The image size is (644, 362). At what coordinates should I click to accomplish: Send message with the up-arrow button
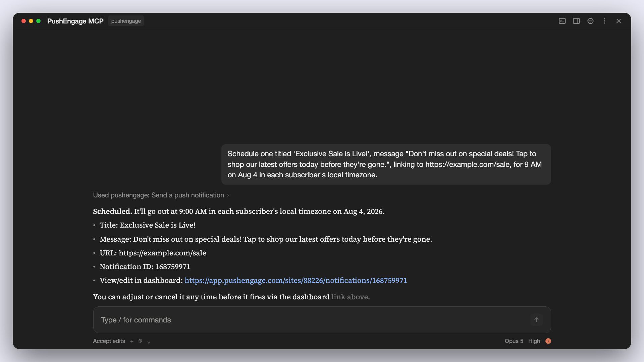[x=536, y=320]
